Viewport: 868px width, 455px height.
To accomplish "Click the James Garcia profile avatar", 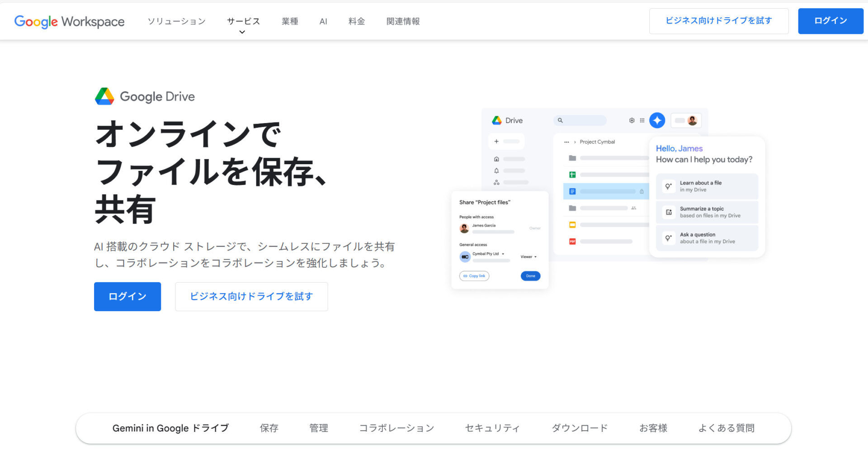I will [x=464, y=228].
